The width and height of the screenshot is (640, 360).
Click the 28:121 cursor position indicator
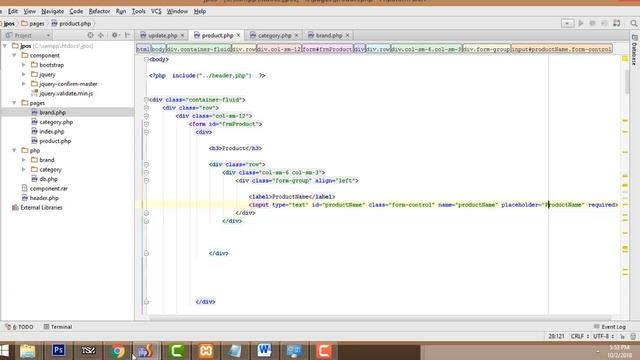556,336
